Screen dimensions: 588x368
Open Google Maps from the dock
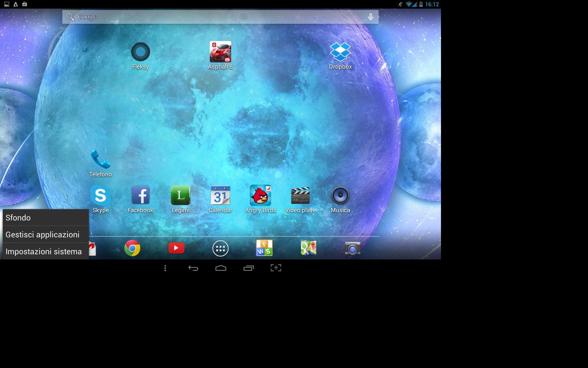pos(308,248)
